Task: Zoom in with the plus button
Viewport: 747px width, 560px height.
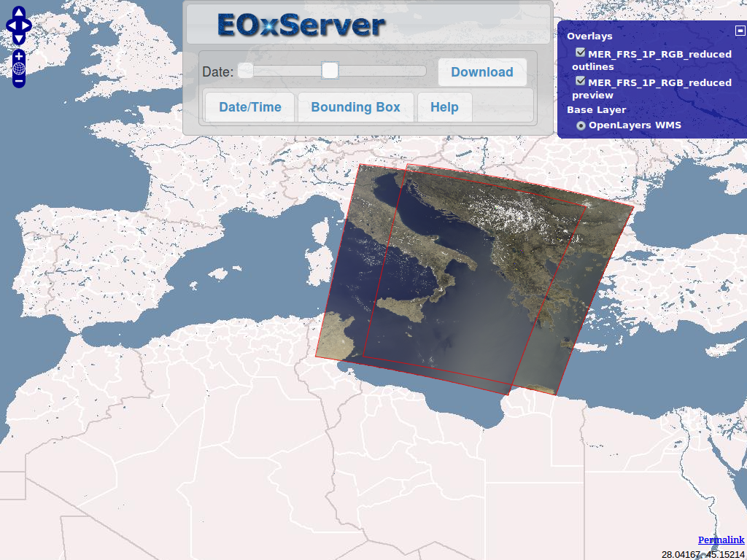Action: (x=18, y=56)
